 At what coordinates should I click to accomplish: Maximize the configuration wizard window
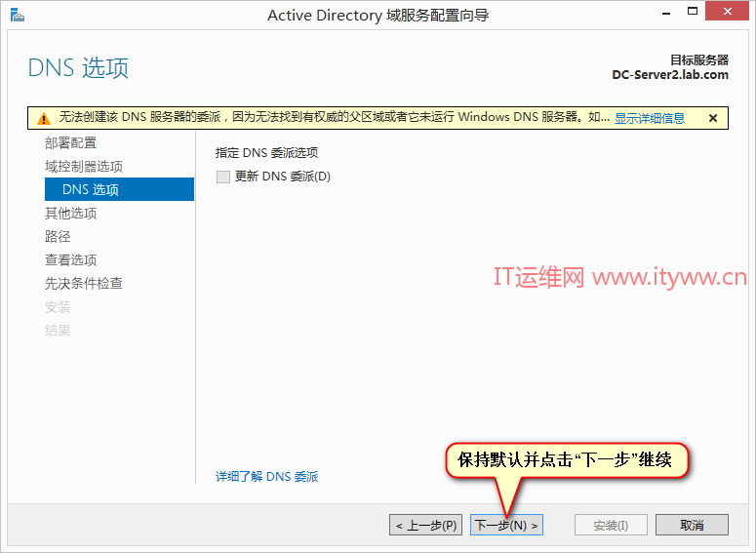[693, 12]
